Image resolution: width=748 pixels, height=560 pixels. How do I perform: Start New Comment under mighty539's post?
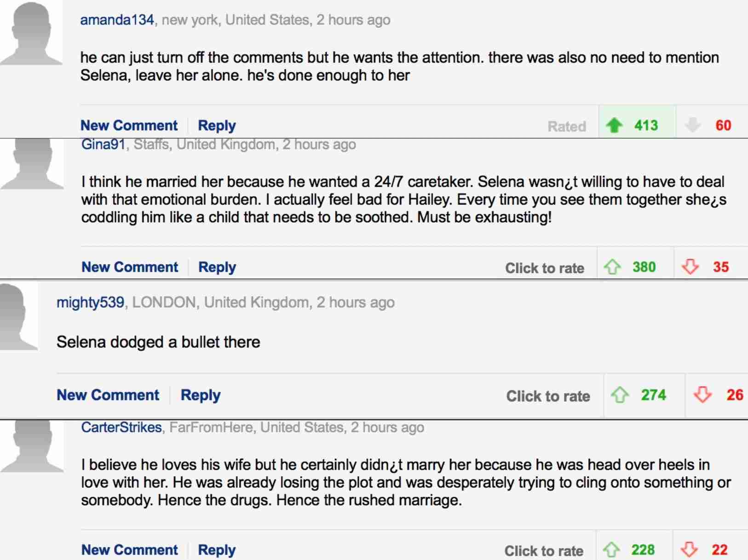108,395
